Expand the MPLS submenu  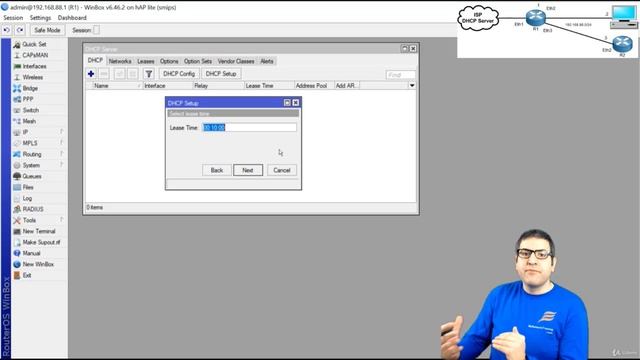pos(30,143)
